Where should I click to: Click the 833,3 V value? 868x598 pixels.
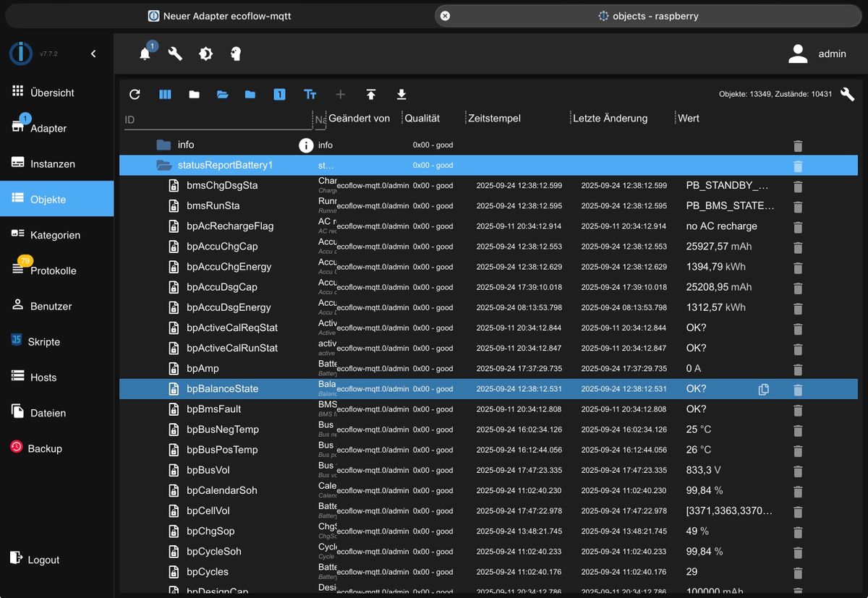point(703,470)
